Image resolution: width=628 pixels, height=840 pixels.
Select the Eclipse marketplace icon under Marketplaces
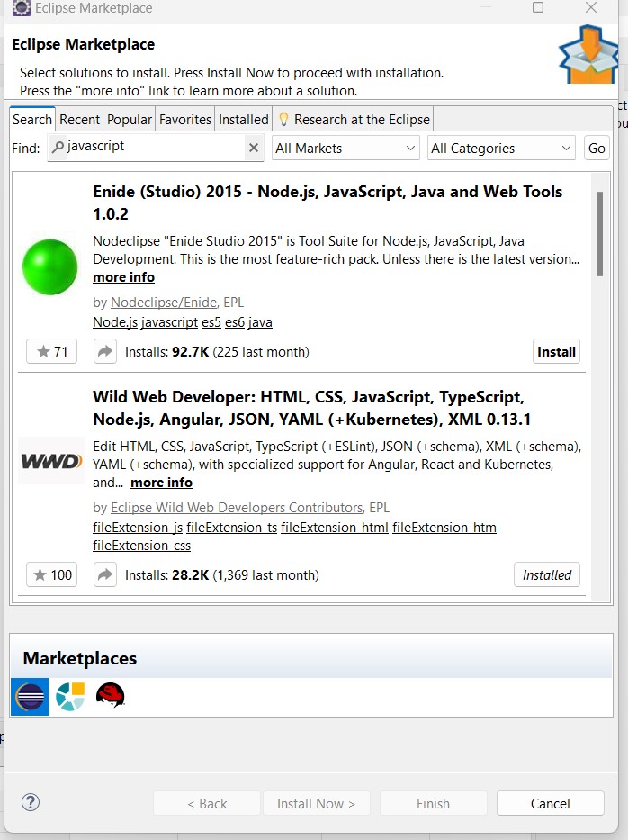[30, 697]
